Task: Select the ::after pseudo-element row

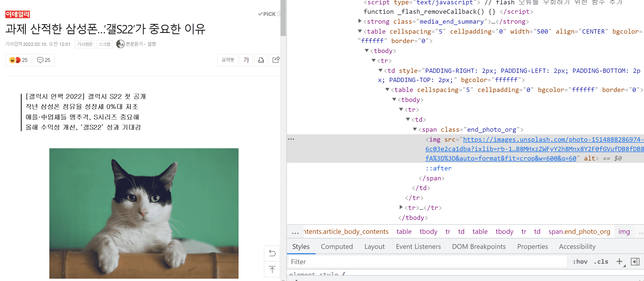Action: (438, 168)
